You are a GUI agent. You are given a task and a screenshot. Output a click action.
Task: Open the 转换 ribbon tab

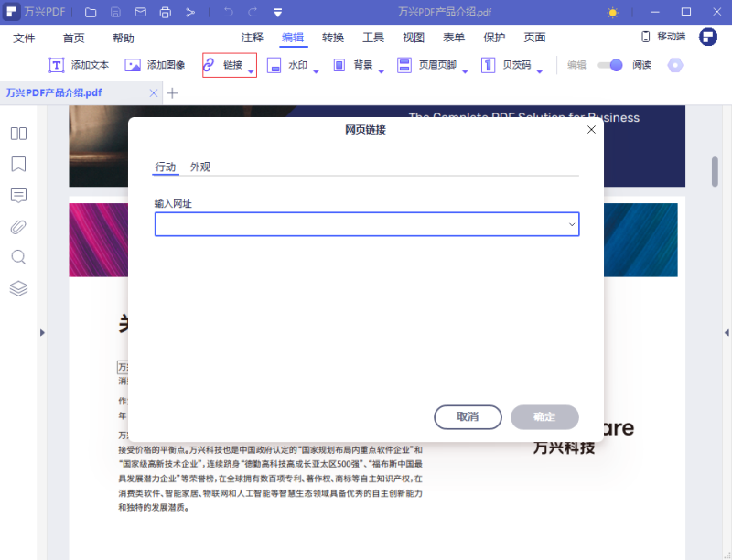pyautogui.click(x=331, y=38)
